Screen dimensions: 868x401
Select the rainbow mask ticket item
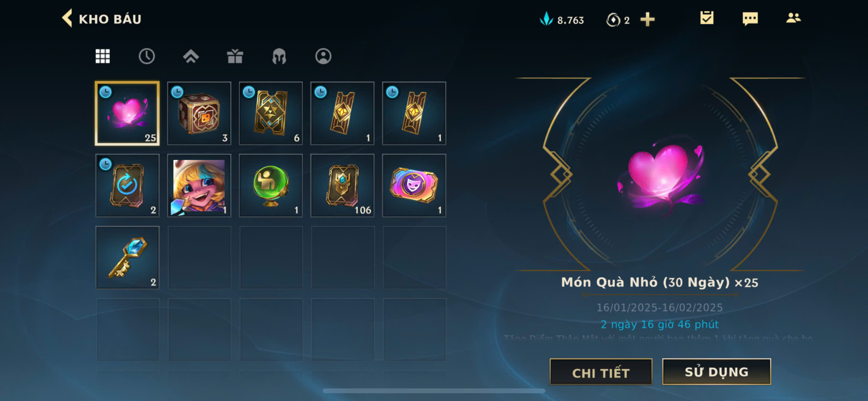tap(414, 186)
